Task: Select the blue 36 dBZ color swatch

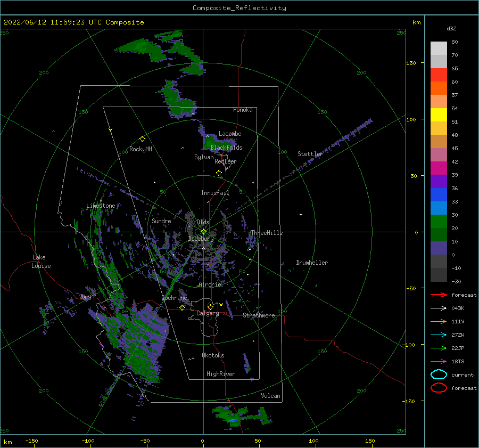Action: click(x=439, y=194)
